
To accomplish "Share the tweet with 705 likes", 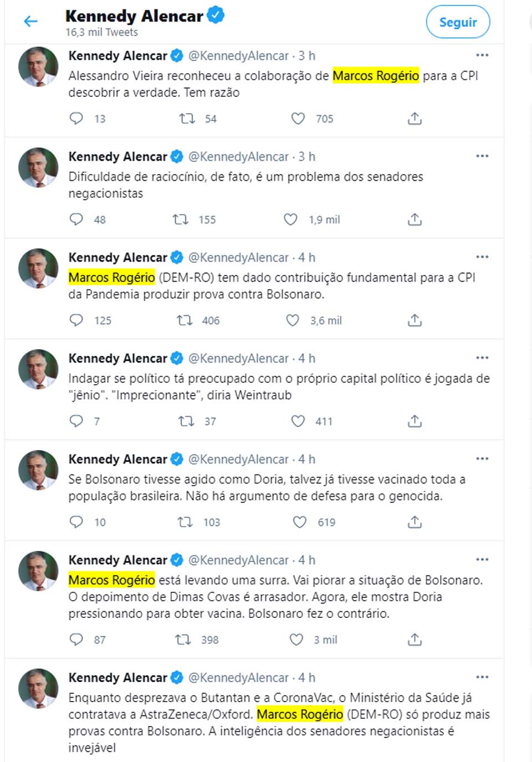I will point(415,119).
